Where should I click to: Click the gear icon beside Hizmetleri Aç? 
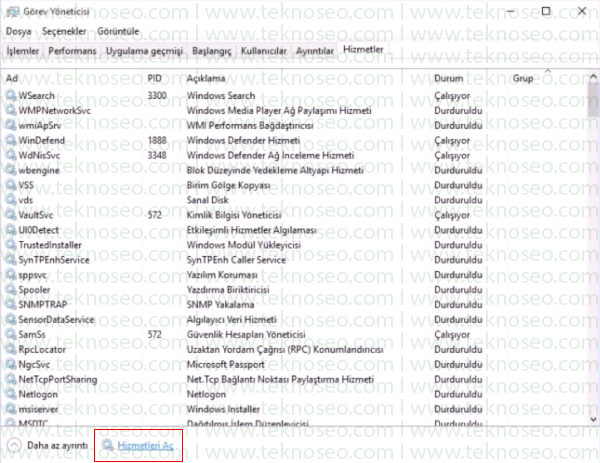point(108,445)
